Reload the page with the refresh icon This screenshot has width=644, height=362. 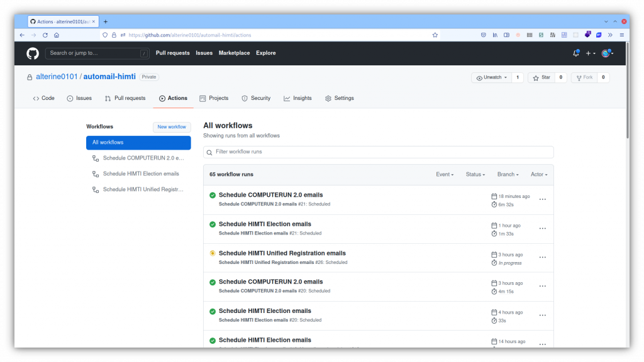click(x=45, y=35)
